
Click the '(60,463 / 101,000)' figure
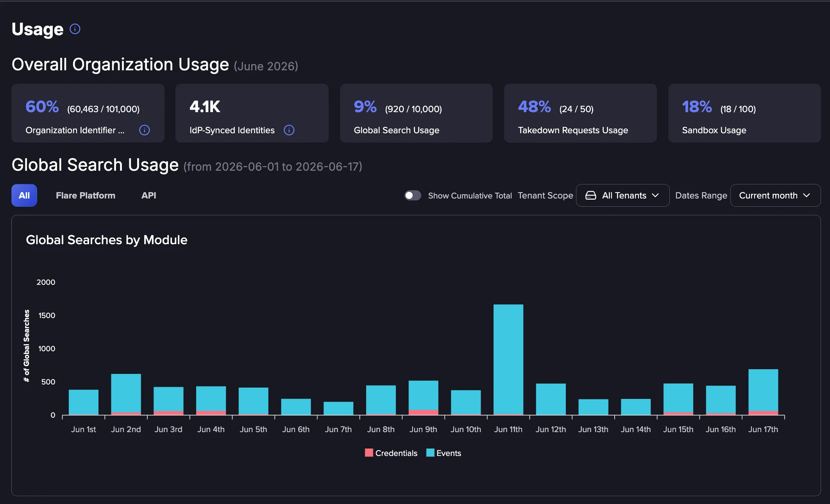(103, 109)
